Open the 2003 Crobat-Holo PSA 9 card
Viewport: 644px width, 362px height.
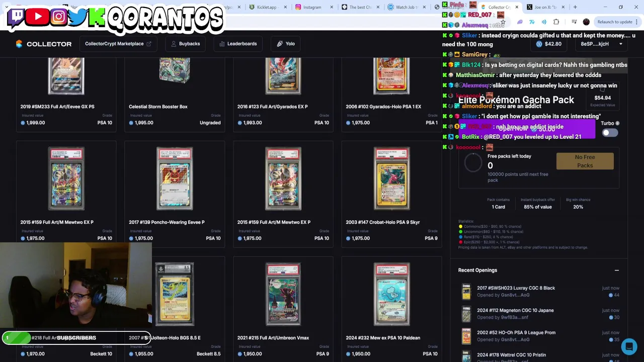pos(391,195)
